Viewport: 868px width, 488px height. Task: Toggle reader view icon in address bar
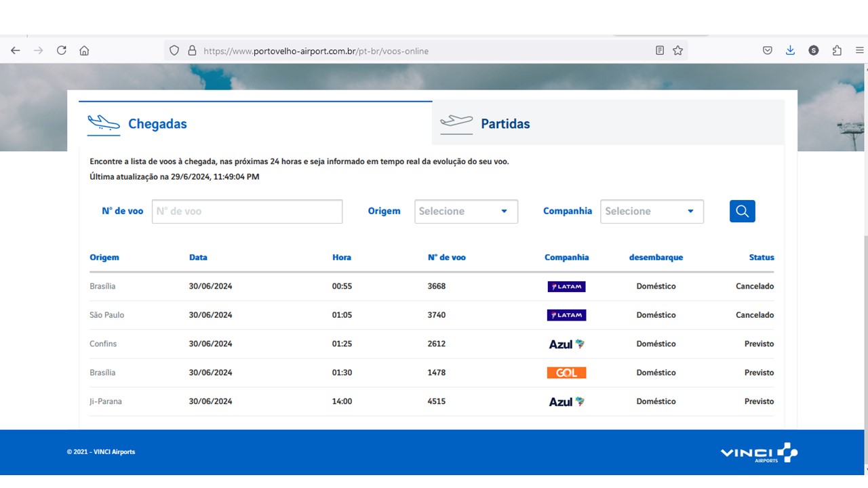point(660,50)
